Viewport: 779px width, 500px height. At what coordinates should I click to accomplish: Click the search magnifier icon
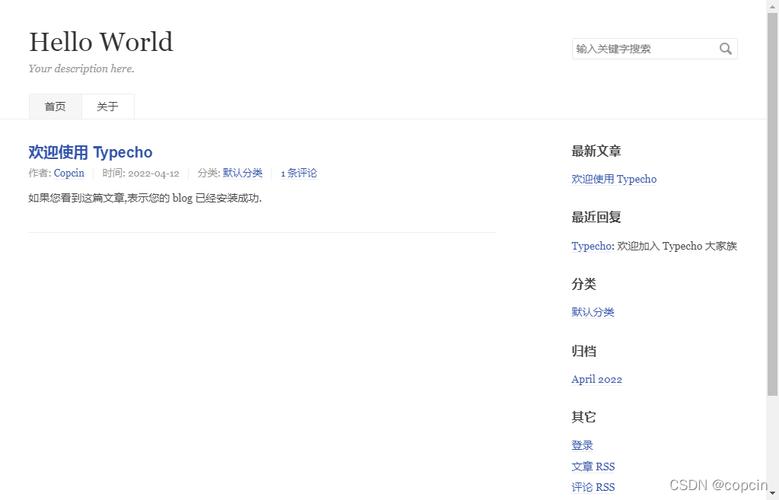click(x=725, y=49)
